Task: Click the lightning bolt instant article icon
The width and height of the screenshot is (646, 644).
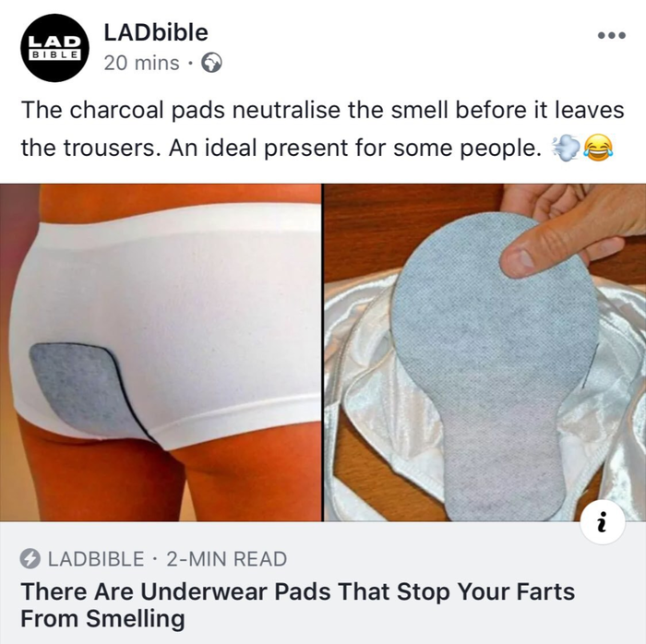Action: coord(30,559)
